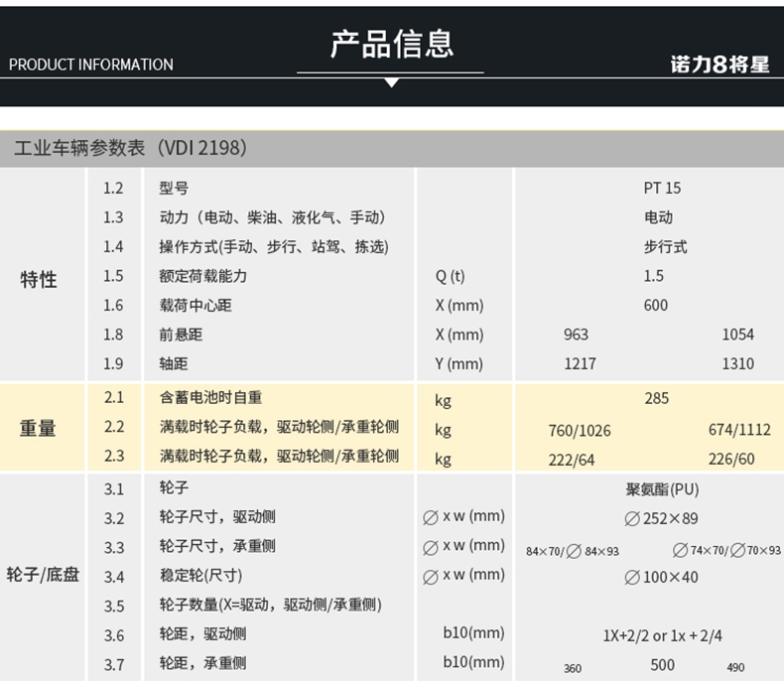
Task: Click the 额定荷载能力 row label
Action: (202, 276)
